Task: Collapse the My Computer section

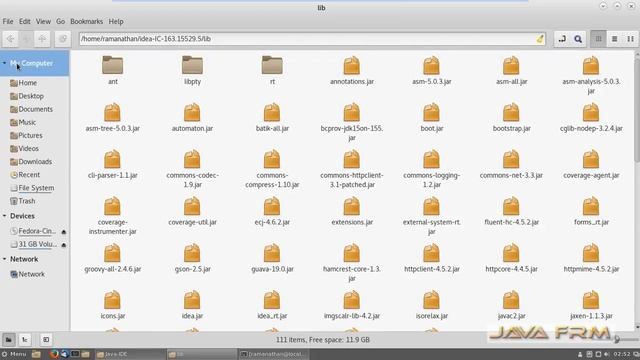Action: [4, 63]
